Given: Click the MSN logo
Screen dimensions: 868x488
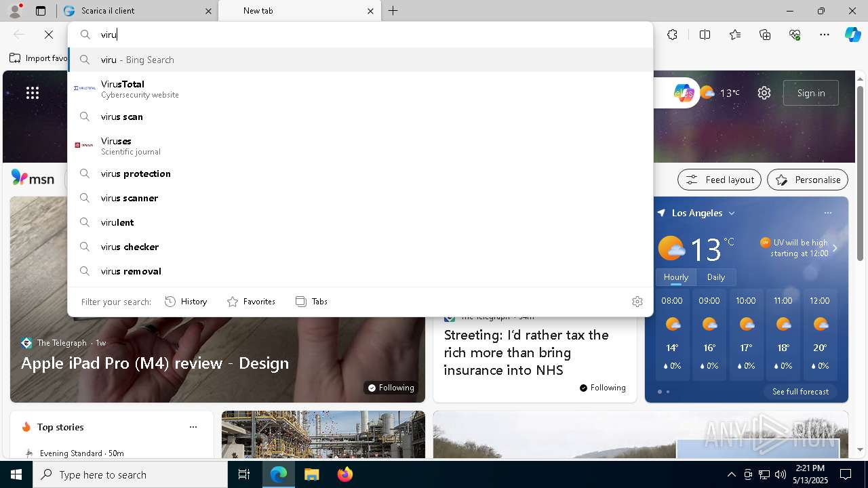Looking at the screenshot, I should coord(33,179).
